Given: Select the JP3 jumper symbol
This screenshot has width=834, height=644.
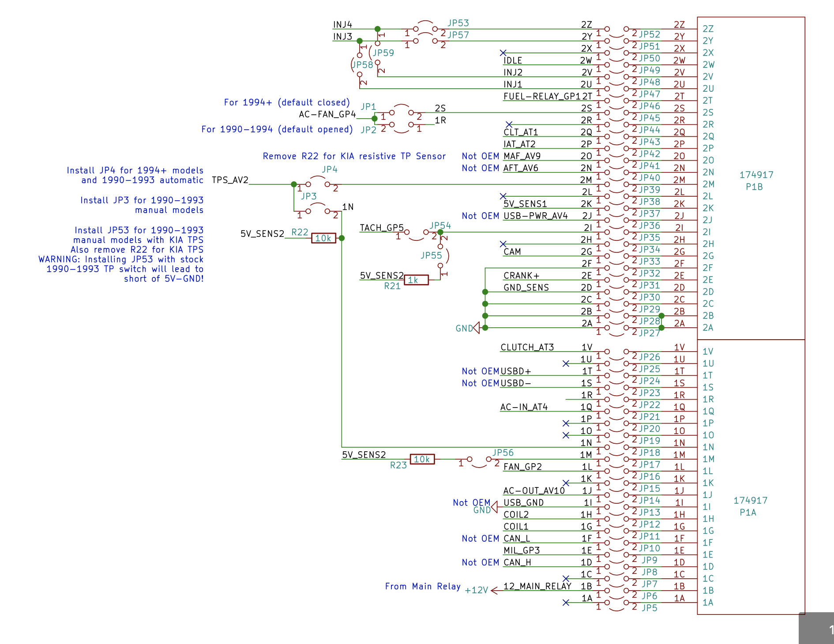Looking at the screenshot, I should click(318, 209).
